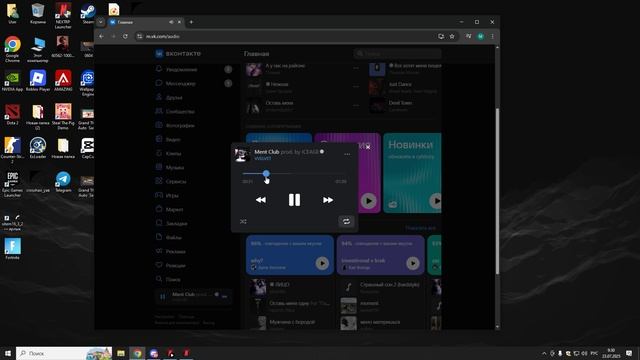This screenshot has width=640, height=360.
Task: Open the options dots for track 'Оставь меня'
Action: (356, 105)
